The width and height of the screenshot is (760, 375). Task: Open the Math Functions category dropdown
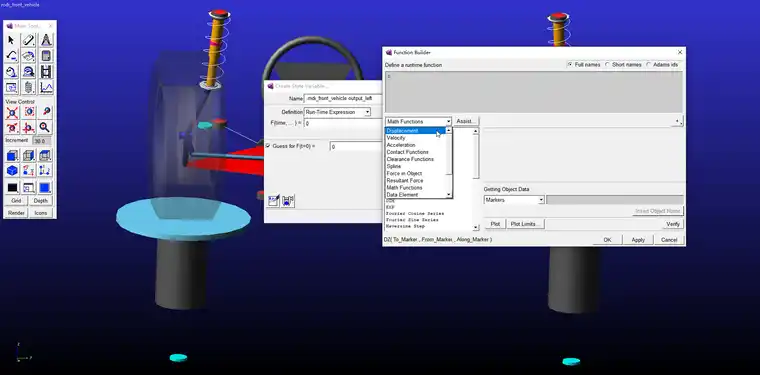pyautogui.click(x=419, y=122)
